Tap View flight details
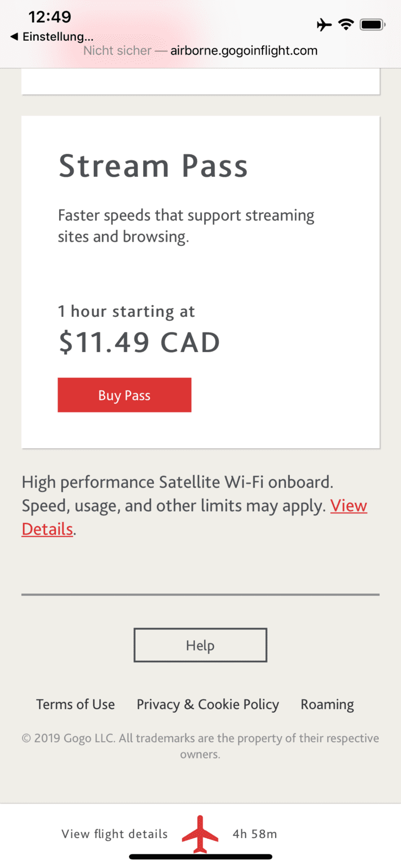This screenshot has height=868, width=401. (x=114, y=834)
